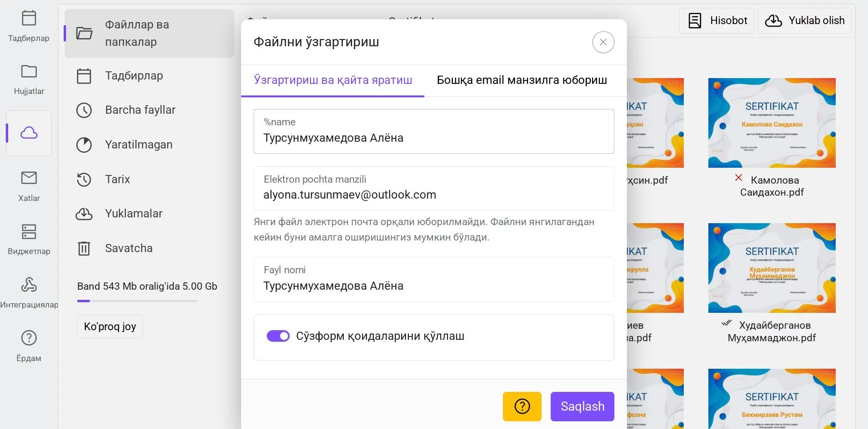Click the report document icon in Hisobot button
868x429 pixels.
click(x=695, y=21)
